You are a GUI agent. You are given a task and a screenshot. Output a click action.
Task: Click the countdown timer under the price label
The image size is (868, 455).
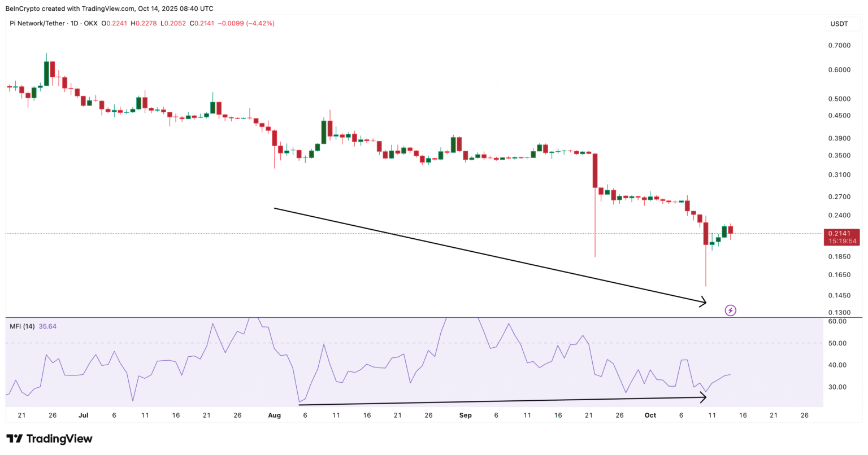click(x=841, y=240)
